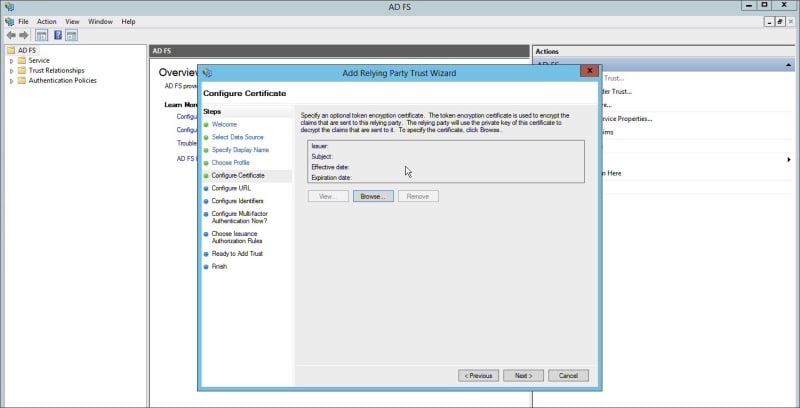Select the Trust Relationships node in the tree
Image resolution: width=800 pixels, height=408 pixels.
tap(57, 70)
